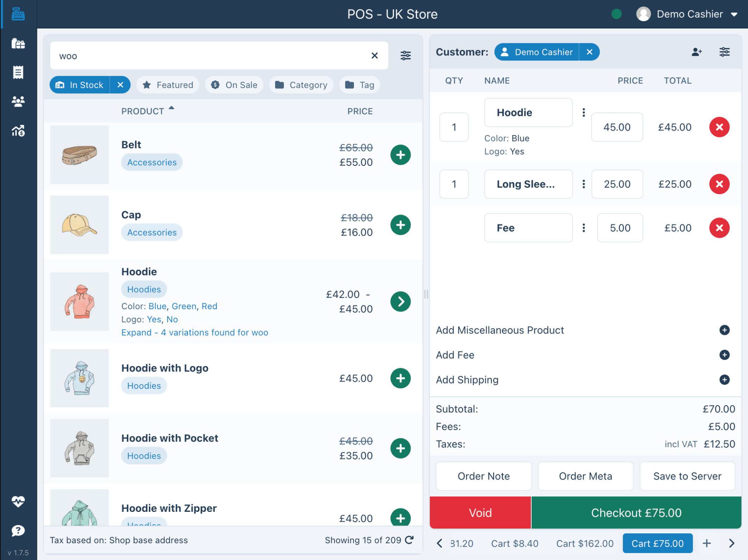Click the Hoodie quantity input field
Screen dimensions: 748x560
(x=454, y=127)
